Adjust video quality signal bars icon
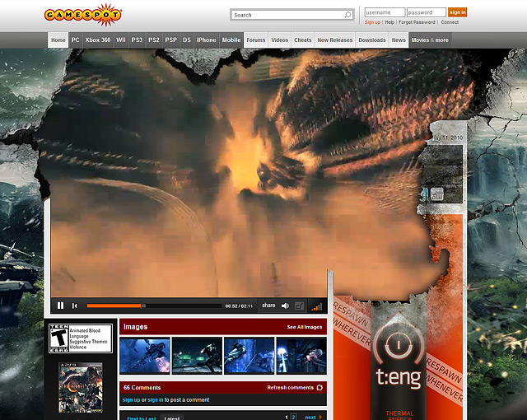The height and width of the screenshot is (420, 527). click(316, 306)
